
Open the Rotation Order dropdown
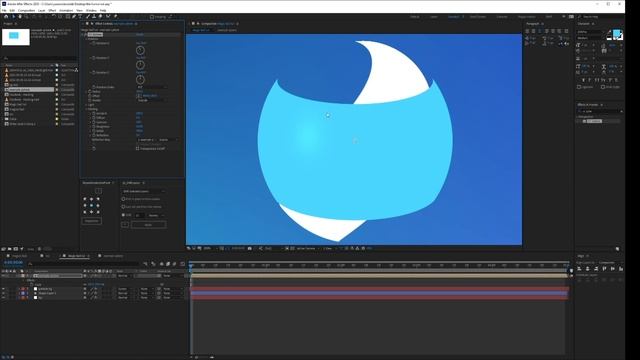click(x=151, y=87)
